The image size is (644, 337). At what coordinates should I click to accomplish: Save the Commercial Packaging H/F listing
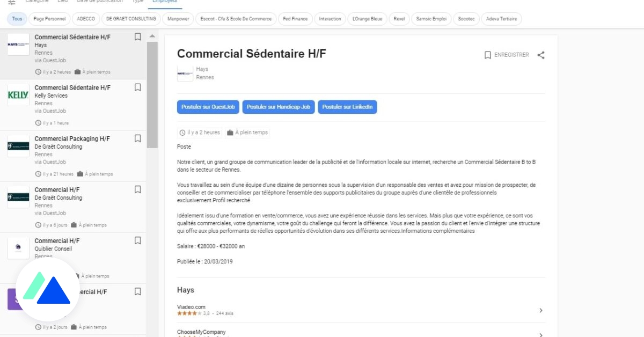point(137,138)
